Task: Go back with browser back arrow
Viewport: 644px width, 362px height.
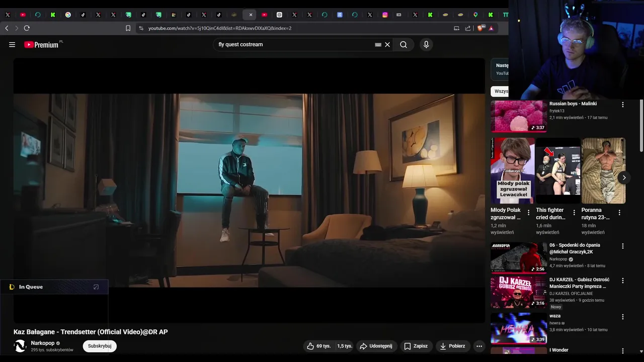Action: 7,28
